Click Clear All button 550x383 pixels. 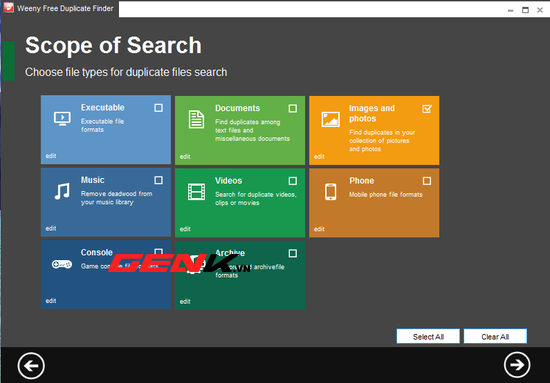click(x=495, y=337)
